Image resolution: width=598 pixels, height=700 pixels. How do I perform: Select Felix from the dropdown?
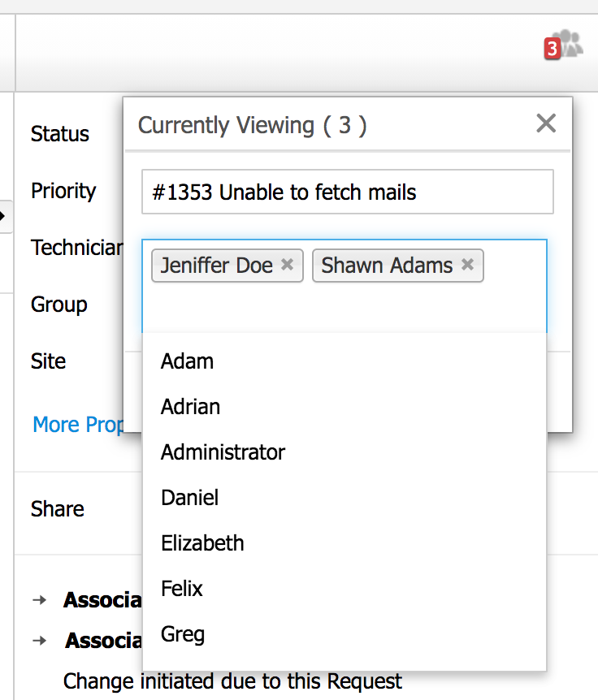point(182,589)
